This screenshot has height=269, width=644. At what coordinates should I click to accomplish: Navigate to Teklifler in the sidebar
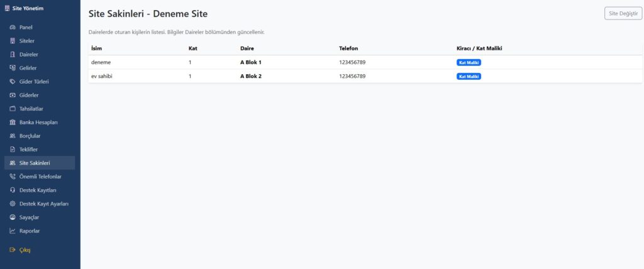tap(29, 150)
